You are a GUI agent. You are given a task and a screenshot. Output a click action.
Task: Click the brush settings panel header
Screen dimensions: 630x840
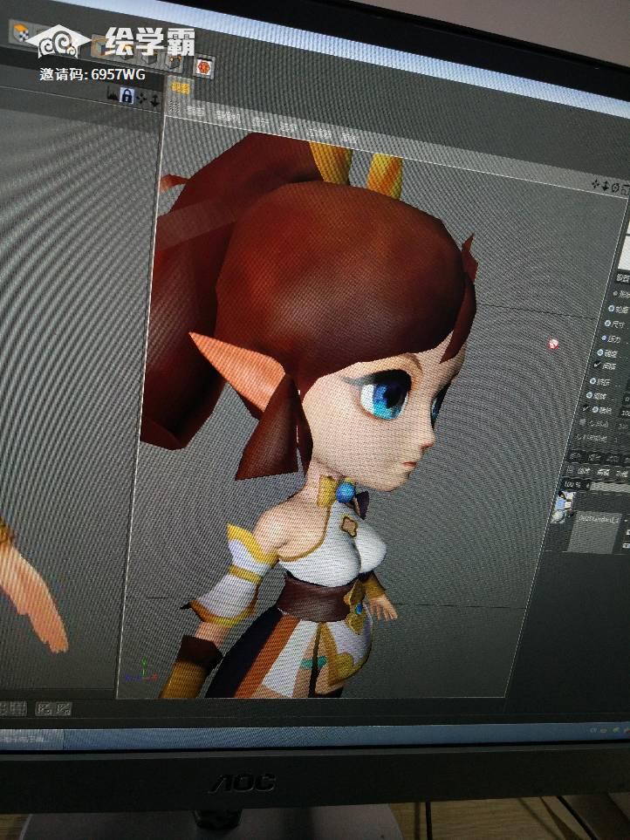pos(623,277)
